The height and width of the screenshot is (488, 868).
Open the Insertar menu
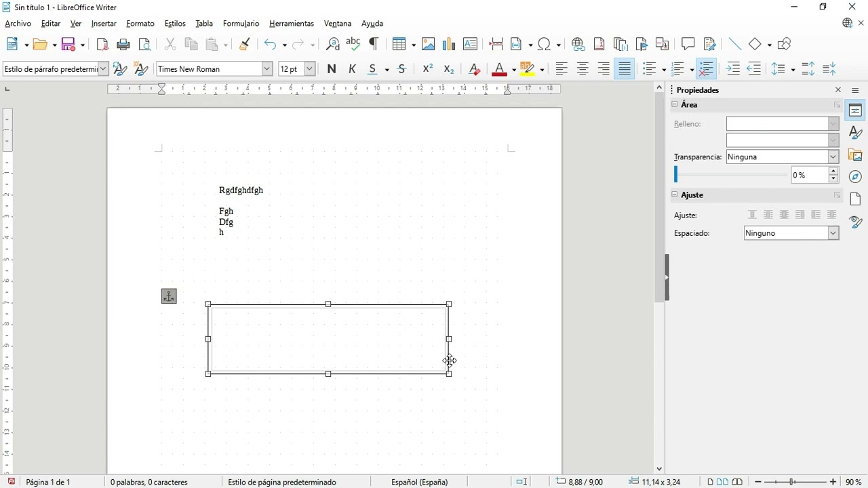(104, 24)
